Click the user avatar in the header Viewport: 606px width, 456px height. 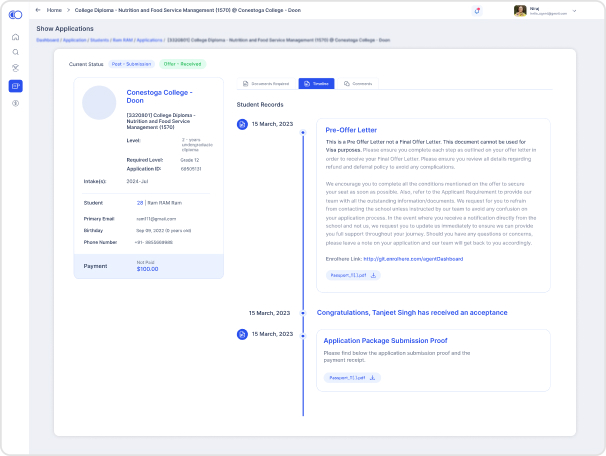(520, 10)
